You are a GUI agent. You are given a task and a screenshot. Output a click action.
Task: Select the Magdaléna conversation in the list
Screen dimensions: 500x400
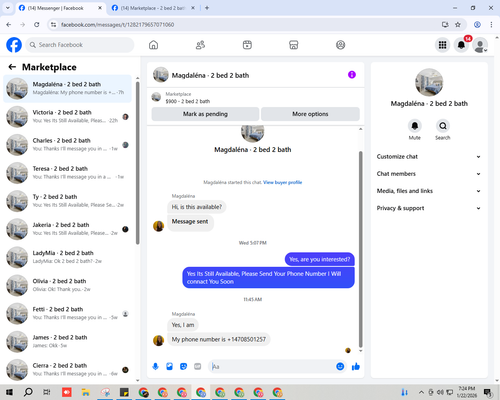click(x=67, y=89)
